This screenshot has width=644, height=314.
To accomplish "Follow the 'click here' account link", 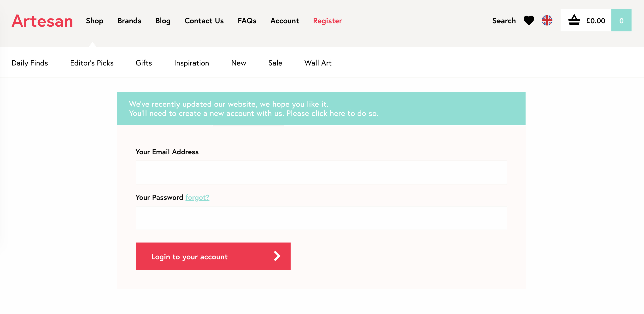I will pos(328,113).
